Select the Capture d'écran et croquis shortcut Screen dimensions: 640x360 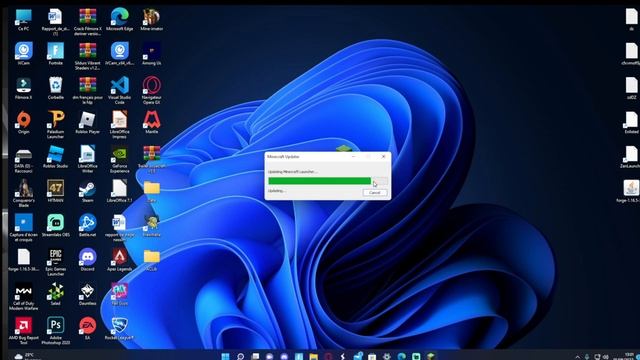click(x=23, y=228)
